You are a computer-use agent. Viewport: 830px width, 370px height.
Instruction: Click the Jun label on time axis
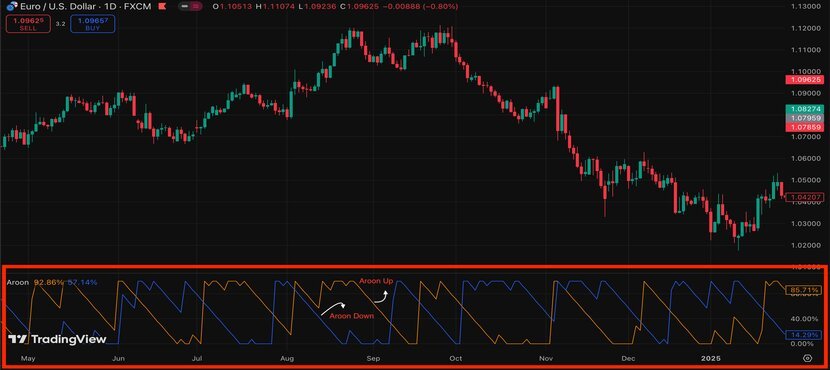pos(119,358)
